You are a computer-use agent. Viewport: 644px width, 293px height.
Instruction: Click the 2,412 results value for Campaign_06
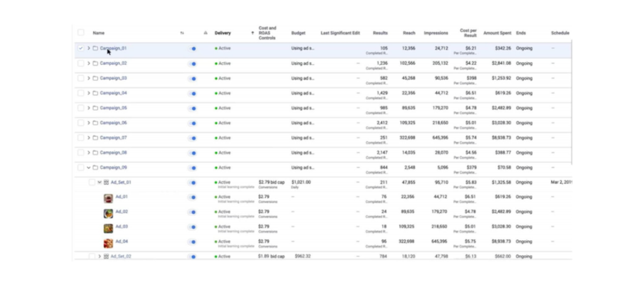pyautogui.click(x=382, y=123)
